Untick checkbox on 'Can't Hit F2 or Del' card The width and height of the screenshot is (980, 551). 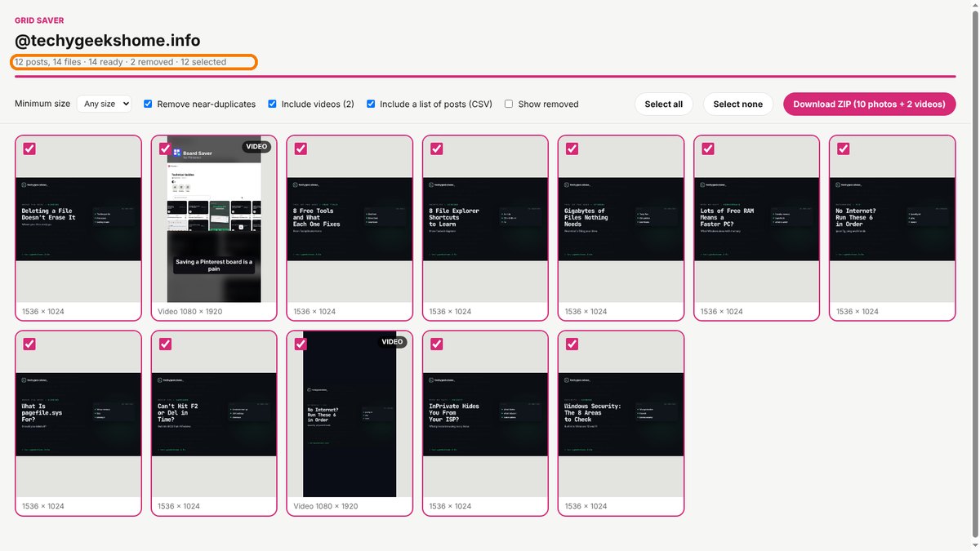165,344
